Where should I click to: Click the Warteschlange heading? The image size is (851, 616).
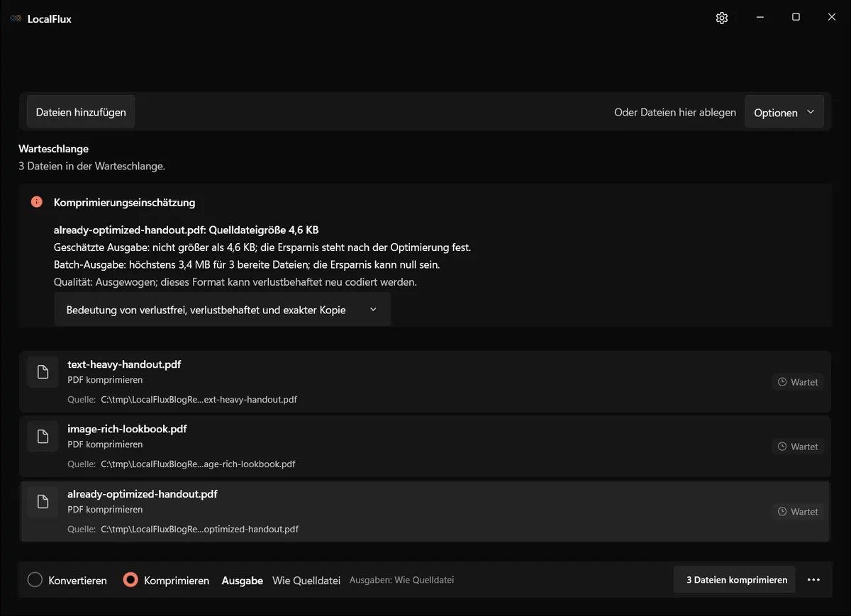pyautogui.click(x=54, y=149)
